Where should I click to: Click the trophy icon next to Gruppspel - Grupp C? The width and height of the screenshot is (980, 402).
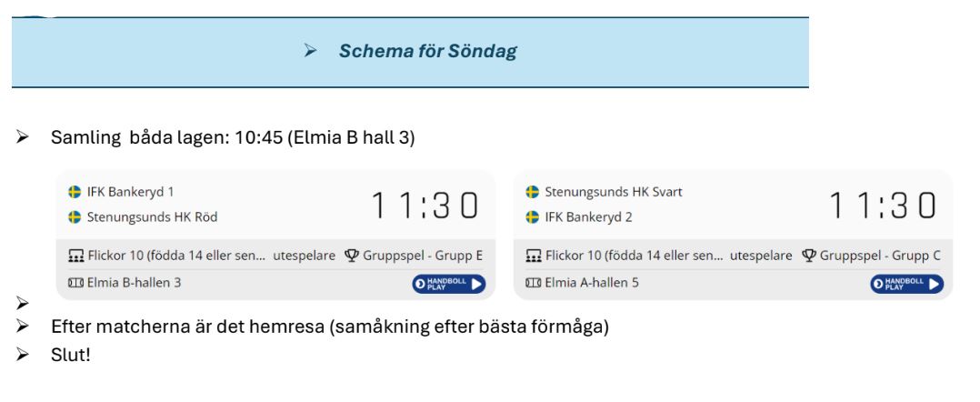809,256
